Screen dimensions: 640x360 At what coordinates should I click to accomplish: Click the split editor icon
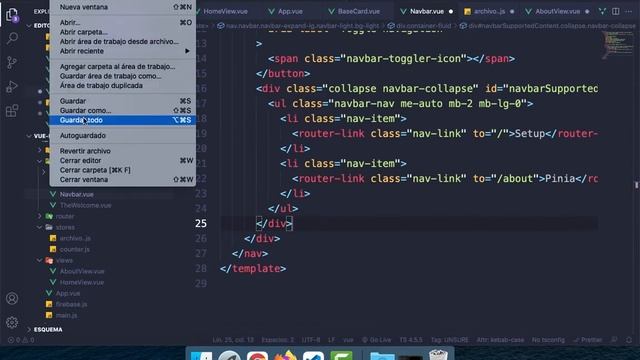click(616, 11)
